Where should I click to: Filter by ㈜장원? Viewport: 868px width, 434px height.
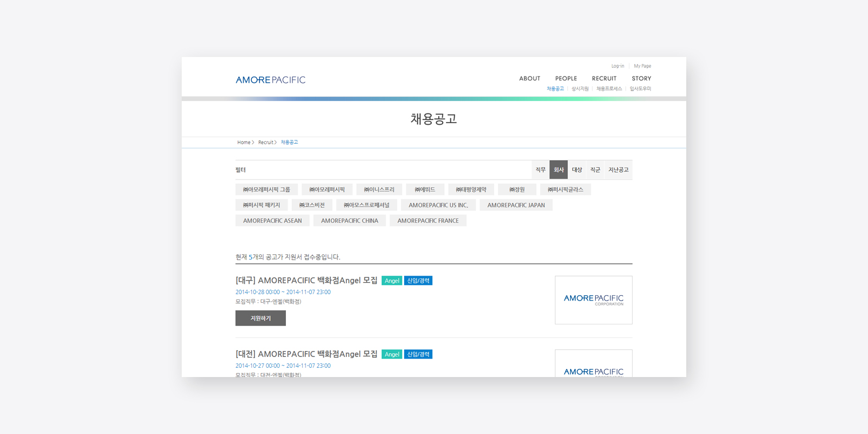click(517, 189)
